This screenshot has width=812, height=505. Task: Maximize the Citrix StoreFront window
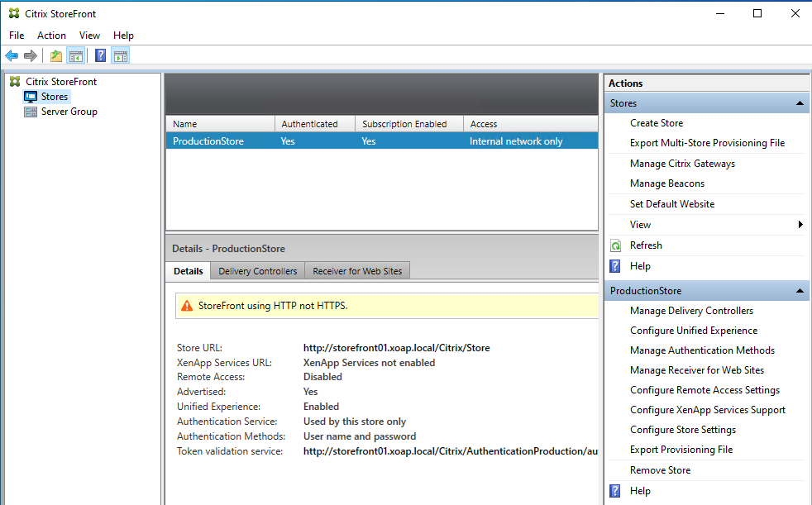(757, 13)
